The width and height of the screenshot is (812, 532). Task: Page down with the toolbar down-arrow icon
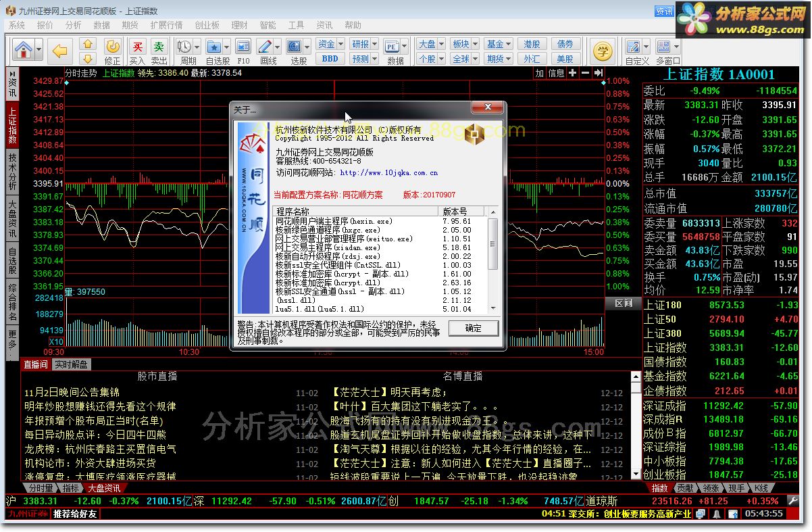[x=88, y=57]
